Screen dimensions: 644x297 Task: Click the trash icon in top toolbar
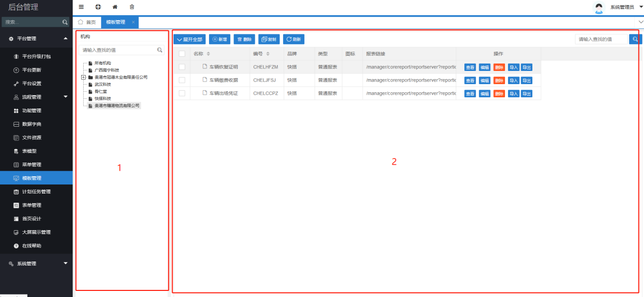[x=132, y=7]
